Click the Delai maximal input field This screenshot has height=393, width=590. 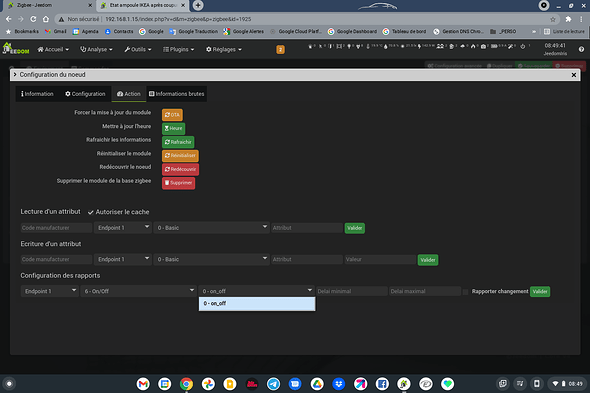point(425,291)
